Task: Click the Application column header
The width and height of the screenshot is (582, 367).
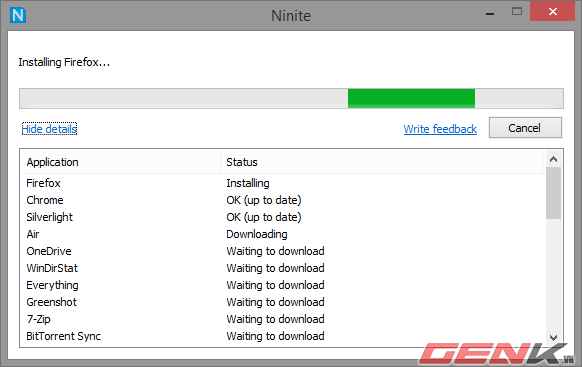Action: point(121,162)
